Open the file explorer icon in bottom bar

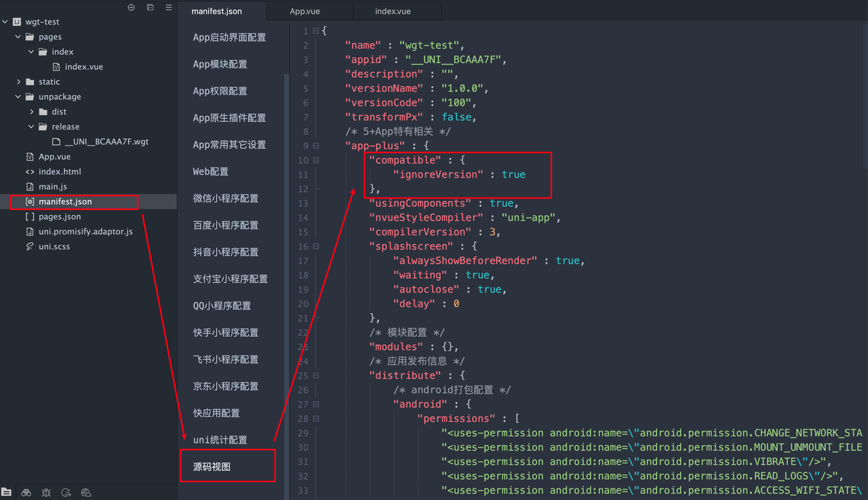[x=7, y=492]
